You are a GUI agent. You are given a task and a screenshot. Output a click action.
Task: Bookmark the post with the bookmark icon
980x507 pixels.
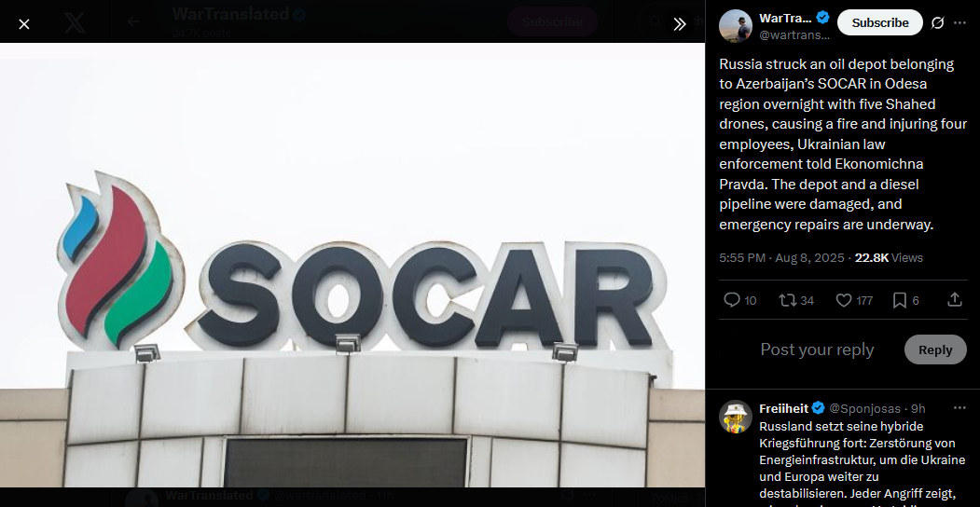pyautogui.click(x=906, y=300)
